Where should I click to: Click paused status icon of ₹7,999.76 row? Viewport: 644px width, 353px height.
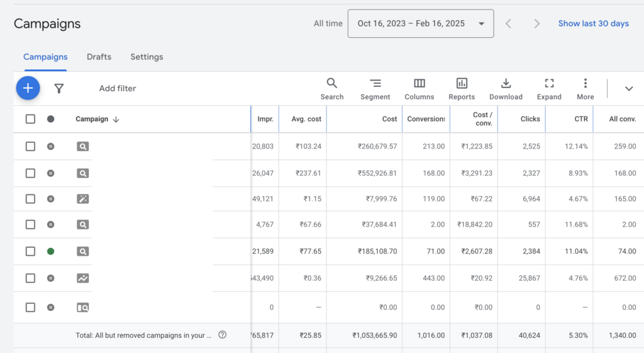[x=50, y=199]
